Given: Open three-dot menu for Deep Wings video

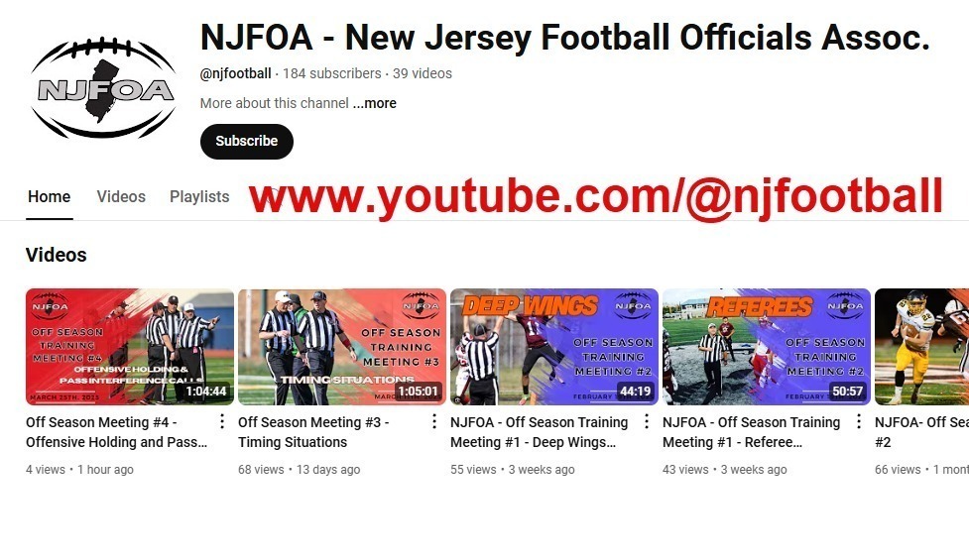Looking at the screenshot, I should 647,421.
